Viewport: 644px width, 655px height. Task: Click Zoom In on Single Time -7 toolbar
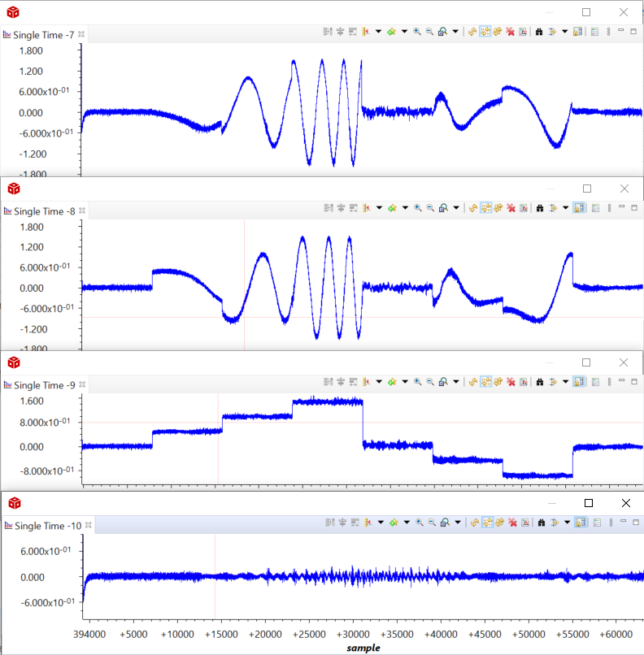tap(416, 32)
